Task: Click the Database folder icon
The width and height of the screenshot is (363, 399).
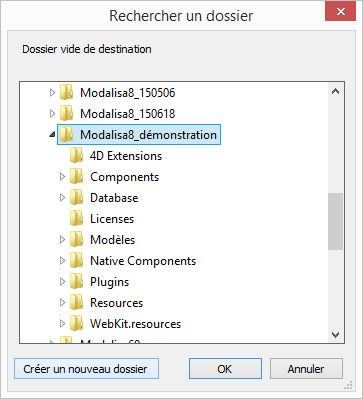Action: pos(77,198)
